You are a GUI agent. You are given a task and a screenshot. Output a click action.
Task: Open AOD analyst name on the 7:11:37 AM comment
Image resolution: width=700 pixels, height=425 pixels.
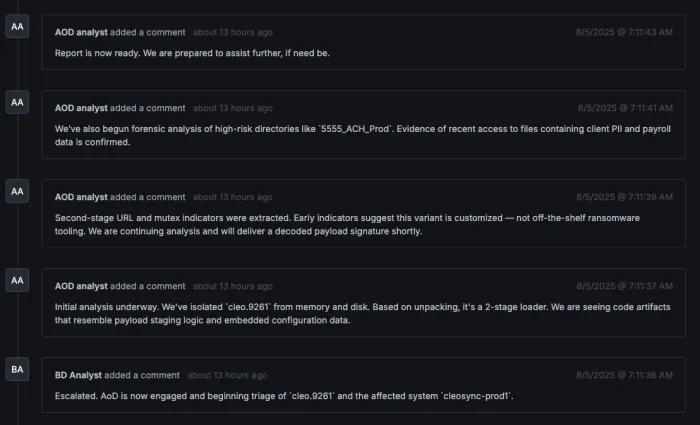pos(81,286)
